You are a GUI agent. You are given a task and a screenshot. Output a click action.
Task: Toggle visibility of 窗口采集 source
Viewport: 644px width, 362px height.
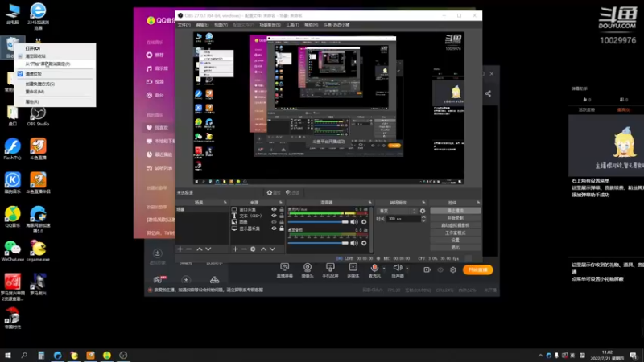pos(274,210)
